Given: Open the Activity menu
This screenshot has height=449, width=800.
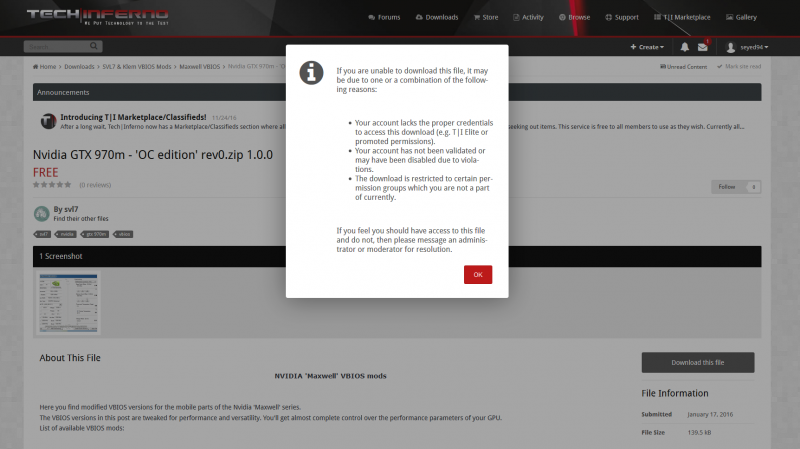Looking at the screenshot, I should pos(528,17).
